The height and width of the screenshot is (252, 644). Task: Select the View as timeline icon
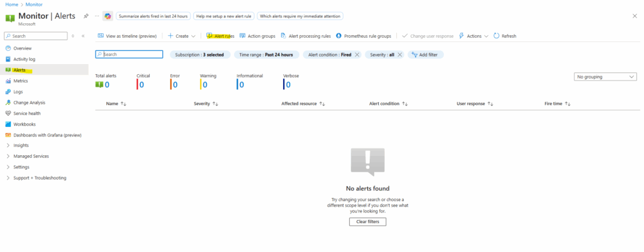tap(101, 36)
